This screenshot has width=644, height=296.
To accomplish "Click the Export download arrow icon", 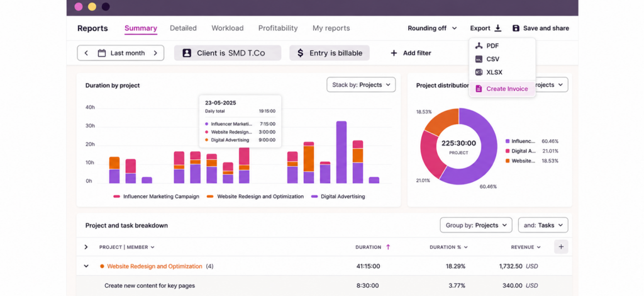I will pos(498,28).
